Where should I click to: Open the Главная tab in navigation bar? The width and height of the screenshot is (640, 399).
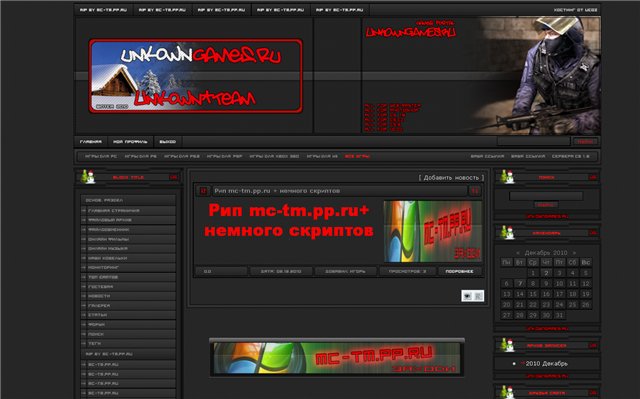pos(91,142)
